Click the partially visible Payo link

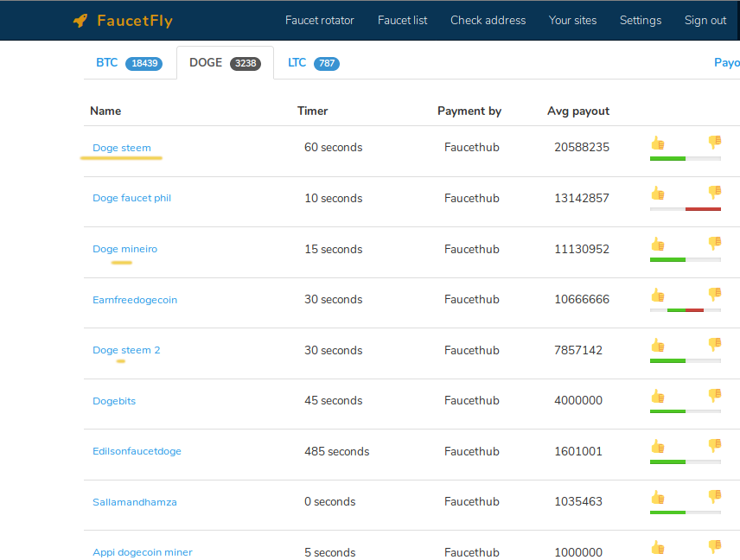727,63
